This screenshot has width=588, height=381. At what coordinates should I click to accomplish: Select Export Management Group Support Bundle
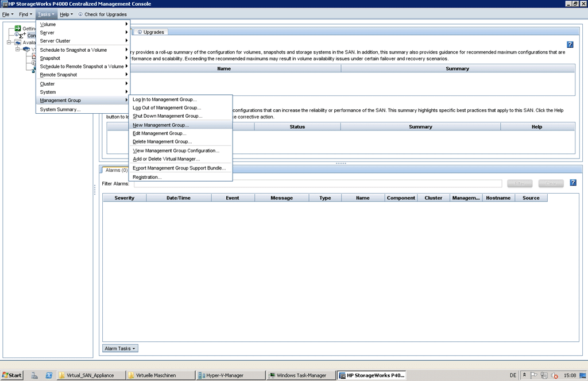(x=179, y=168)
